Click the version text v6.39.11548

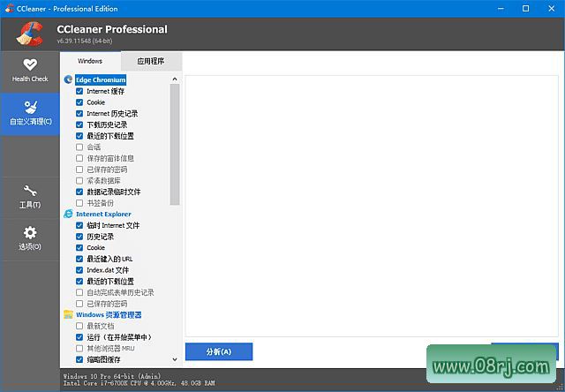point(85,41)
